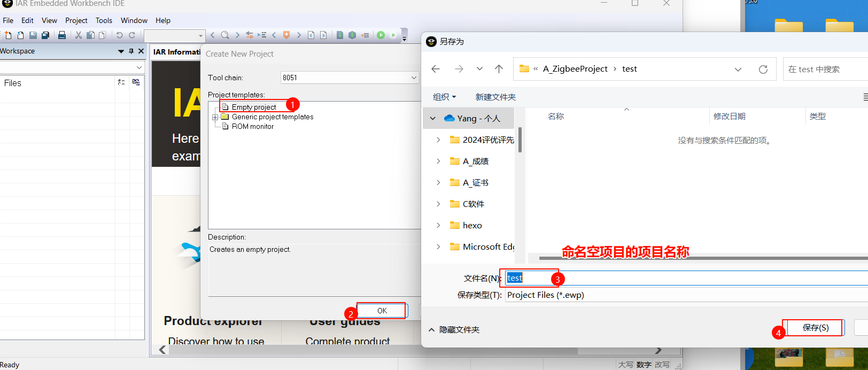The width and height of the screenshot is (868, 370).
Task: Go back in Save As dialog
Action: 436,69
